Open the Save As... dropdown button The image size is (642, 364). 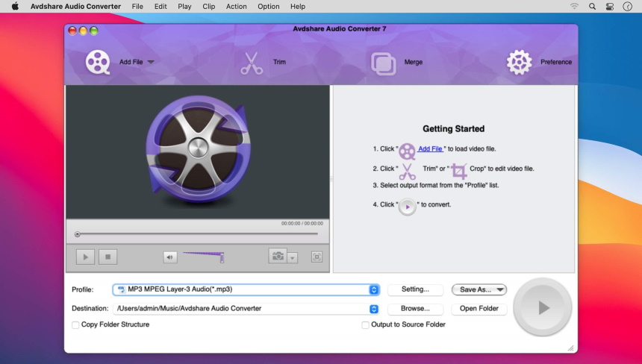pyautogui.click(x=479, y=289)
